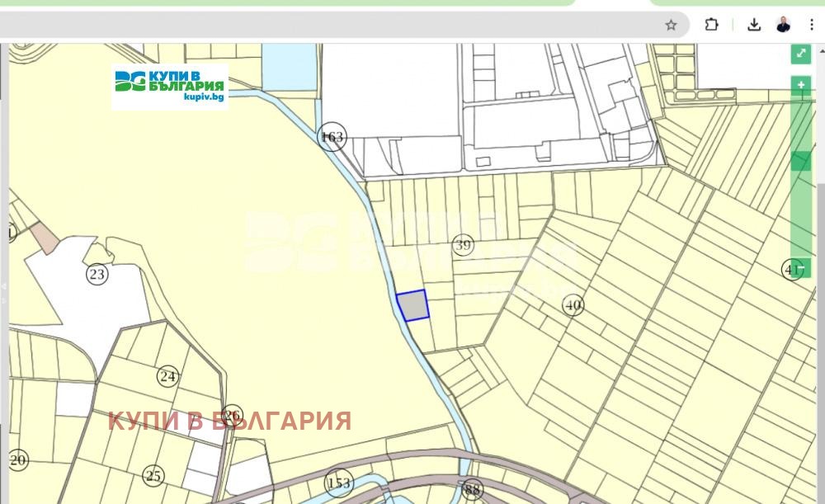
Task: Open the browser extensions puzzle icon
Action: 711,25
